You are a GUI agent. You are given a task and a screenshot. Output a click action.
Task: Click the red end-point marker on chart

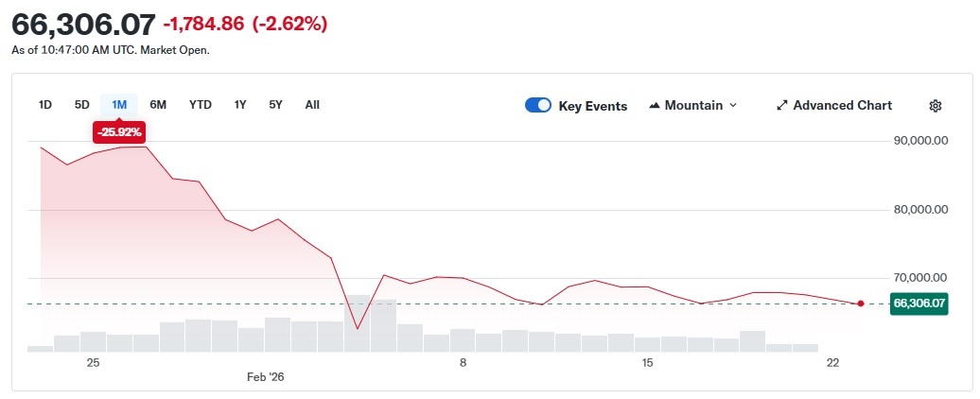[x=860, y=304]
